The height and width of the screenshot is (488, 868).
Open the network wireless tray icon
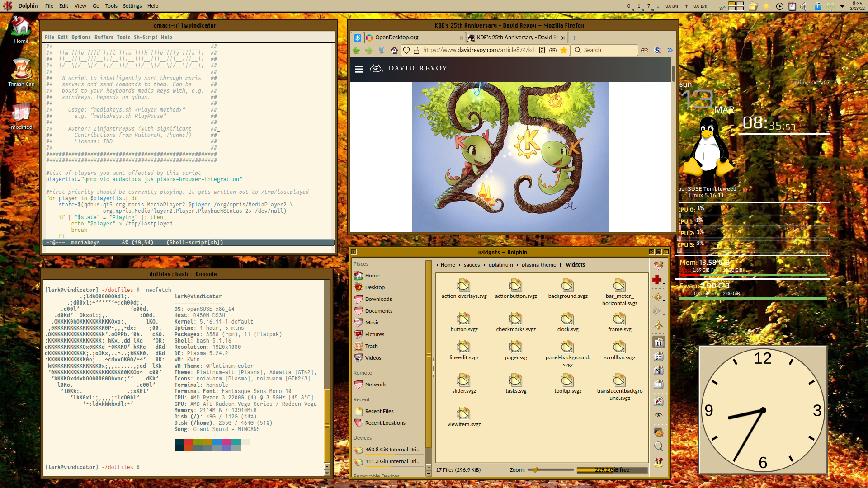click(x=830, y=6)
